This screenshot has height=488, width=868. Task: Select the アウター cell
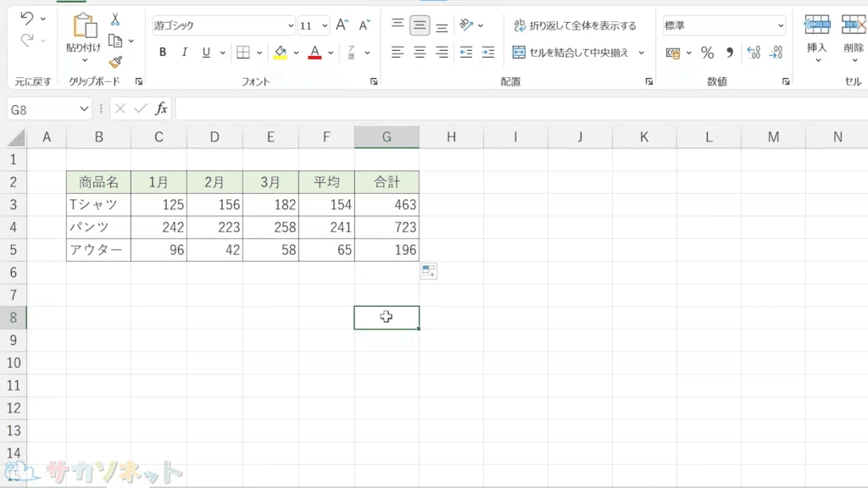coord(98,250)
